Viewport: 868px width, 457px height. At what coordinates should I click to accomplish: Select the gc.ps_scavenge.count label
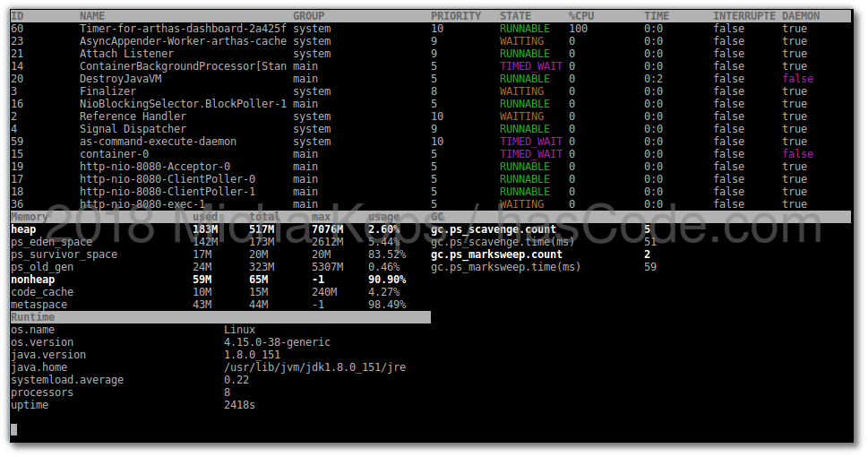pos(494,229)
